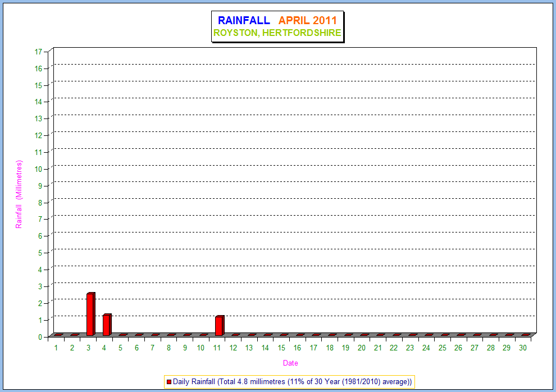Click the x-axis date label 1
This screenshot has width=556, height=392.
pyautogui.click(x=56, y=348)
